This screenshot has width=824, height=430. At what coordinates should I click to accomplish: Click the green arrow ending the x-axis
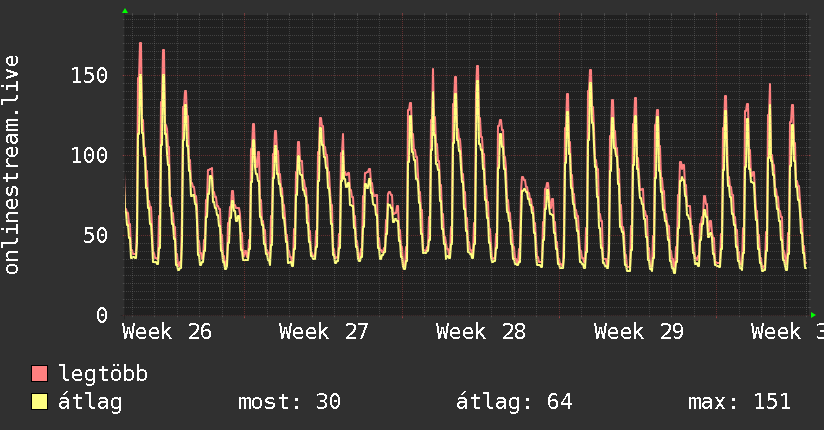pyautogui.click(x=813, y=315)
